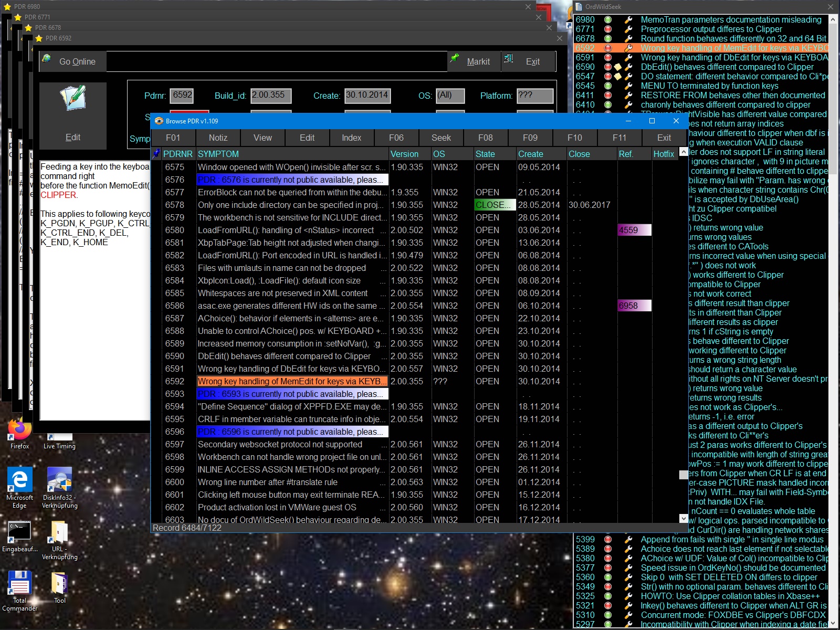This screenshot has height=630, width=840.
Task: Click the green status dot for 6678
Action: click(608, 39)
